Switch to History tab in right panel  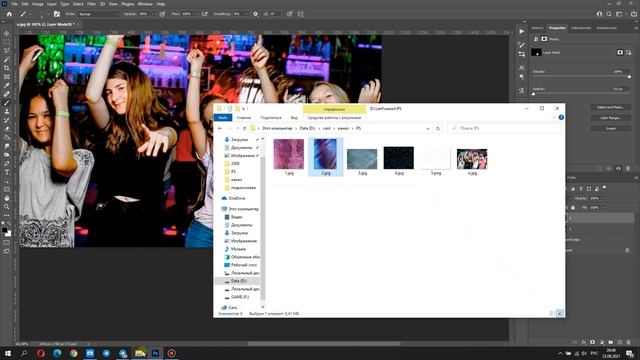(x=537, y=28)
